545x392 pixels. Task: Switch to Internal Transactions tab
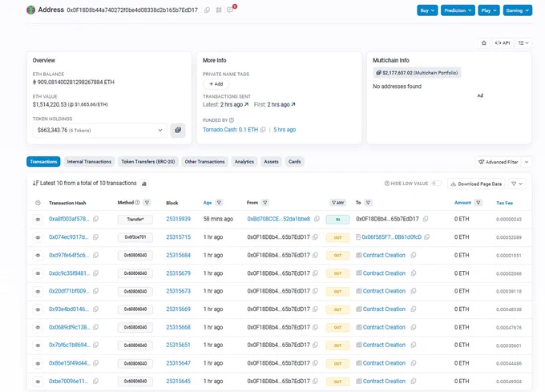coord(89,162)
